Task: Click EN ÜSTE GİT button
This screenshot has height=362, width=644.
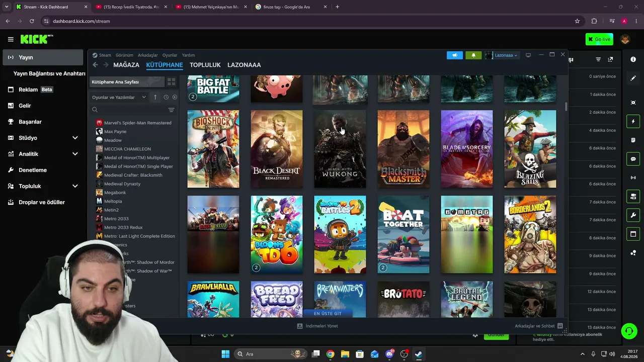Action: (x=328, y=313)
